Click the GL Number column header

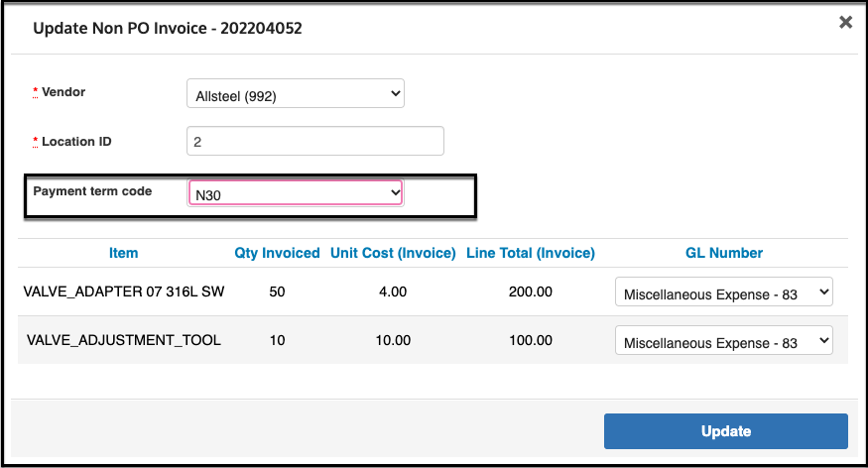coord(724,253)
